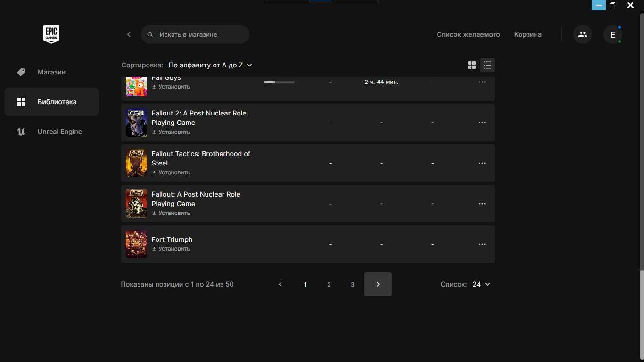Maximize the launcher window
Viewport: 644px width, 362px height.
[612, 5]
